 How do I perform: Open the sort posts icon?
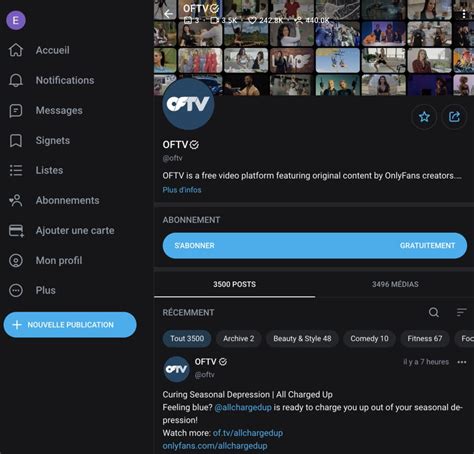[x=461, y=312]
